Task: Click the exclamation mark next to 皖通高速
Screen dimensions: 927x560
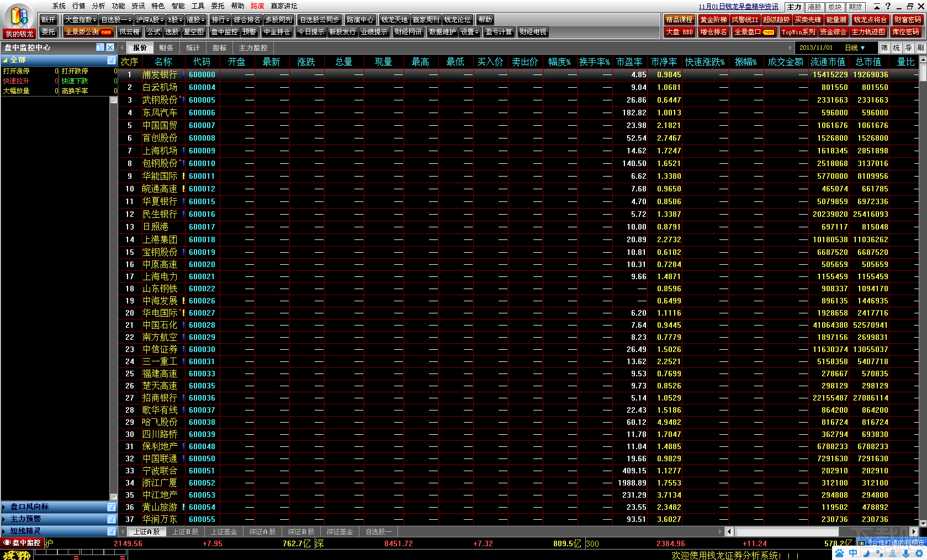Action: [183, 189]
